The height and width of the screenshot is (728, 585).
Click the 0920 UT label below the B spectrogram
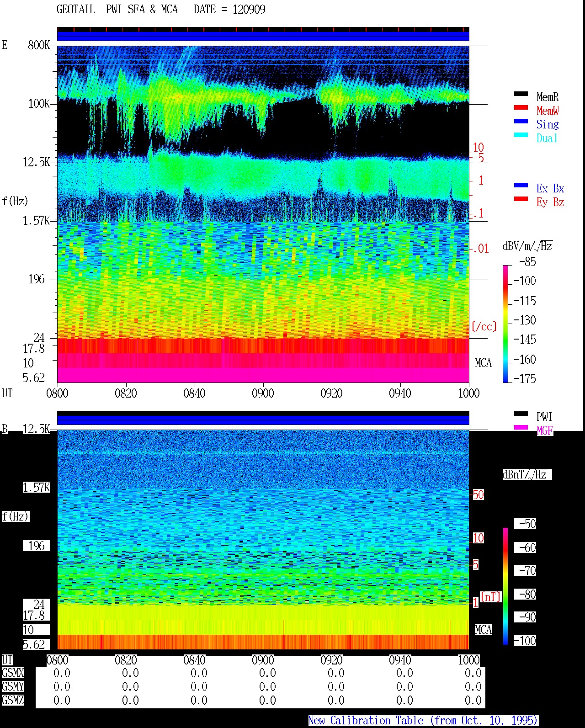click(x=331, y=660)
